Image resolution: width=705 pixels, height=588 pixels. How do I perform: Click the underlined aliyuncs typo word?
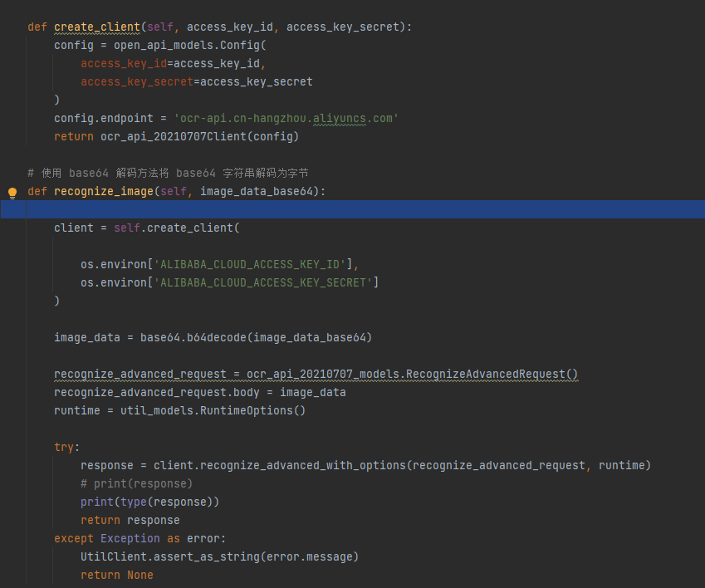click(x=340, y=118)
